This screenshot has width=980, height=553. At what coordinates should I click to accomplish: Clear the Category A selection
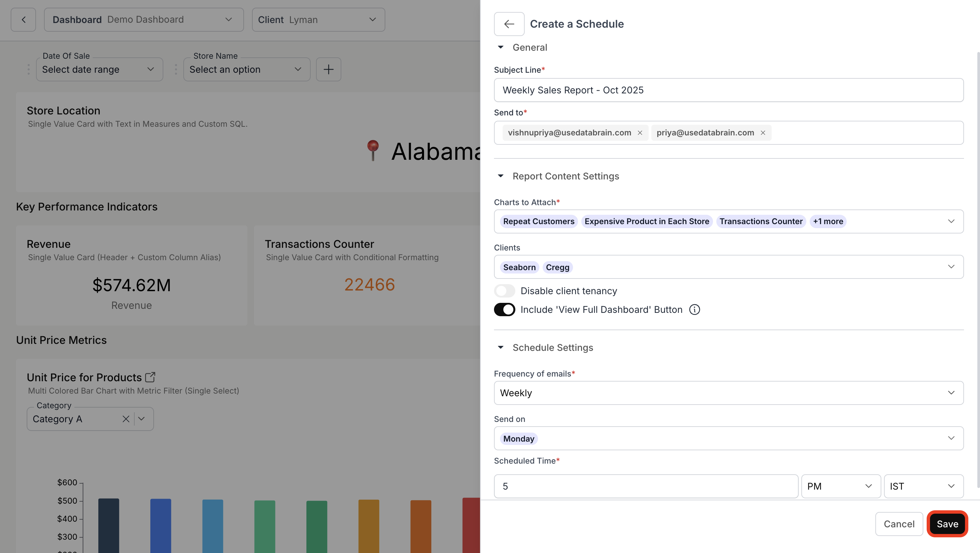click(x=126, y=419)
